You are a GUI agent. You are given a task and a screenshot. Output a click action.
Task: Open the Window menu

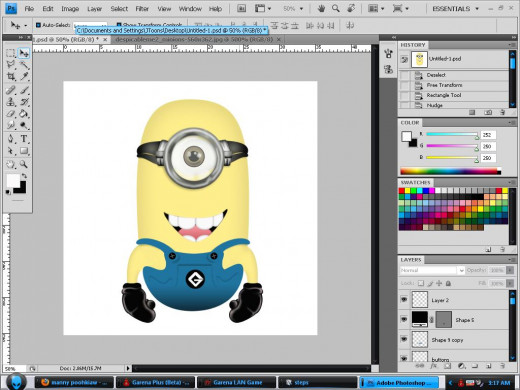click(x=190, y=9)
